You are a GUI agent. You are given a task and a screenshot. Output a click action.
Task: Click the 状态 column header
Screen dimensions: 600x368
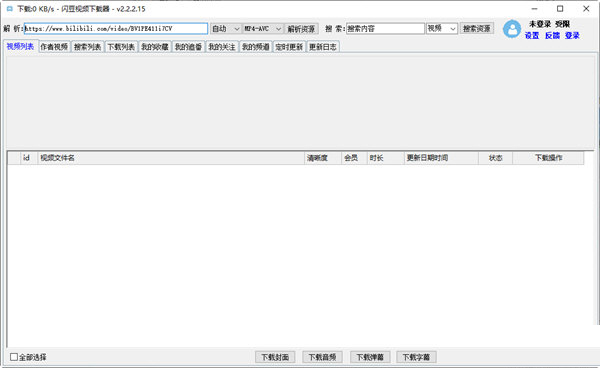pos(496,158)
